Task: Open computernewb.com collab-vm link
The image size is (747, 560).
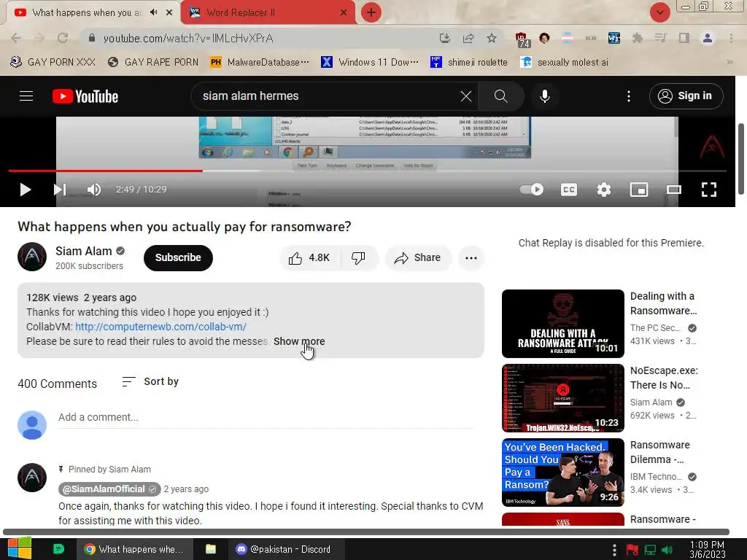Action: [160, 327]
